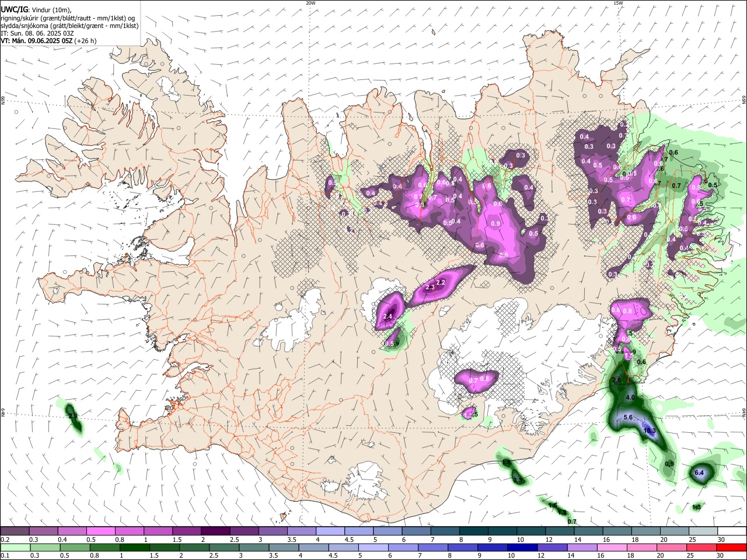Screen dimensions: 747x560
Task: Click the '4.5' label on the upper snow scale
Action: (x=349, y=540)
